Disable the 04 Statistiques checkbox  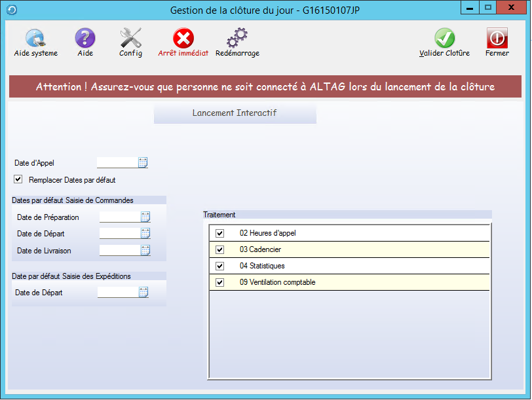[x=220, y=266]
